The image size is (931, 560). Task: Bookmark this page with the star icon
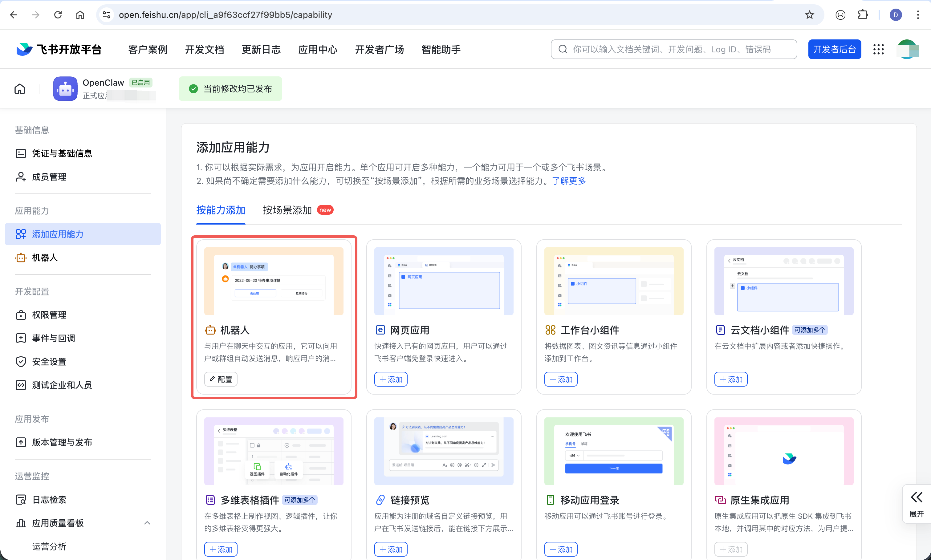tap(809, 15)
